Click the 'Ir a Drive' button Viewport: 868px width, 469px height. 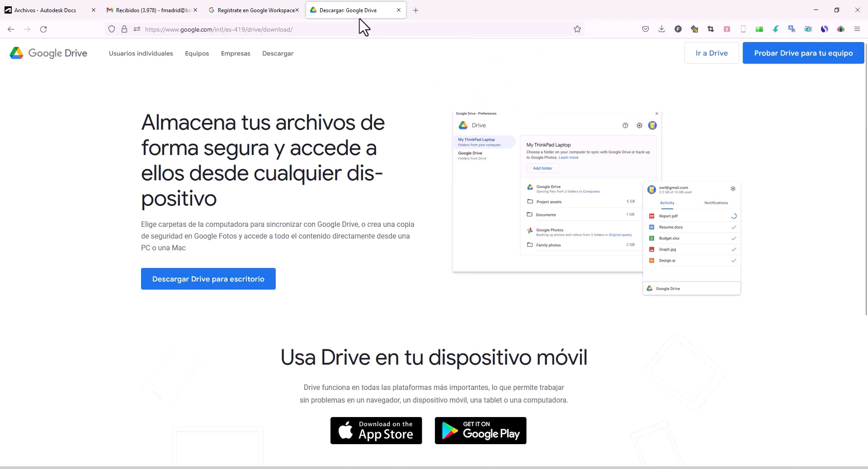tap(711, 53)
